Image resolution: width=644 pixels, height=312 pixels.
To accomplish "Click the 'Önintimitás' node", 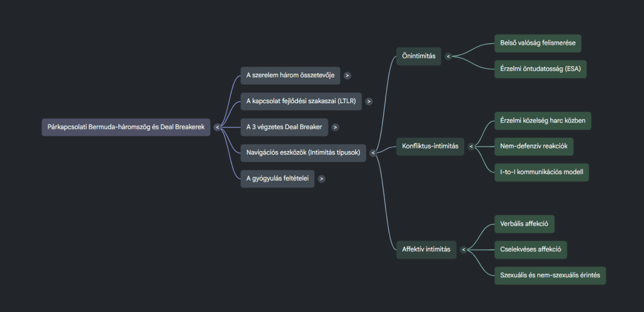I will (x=419, y=56).
